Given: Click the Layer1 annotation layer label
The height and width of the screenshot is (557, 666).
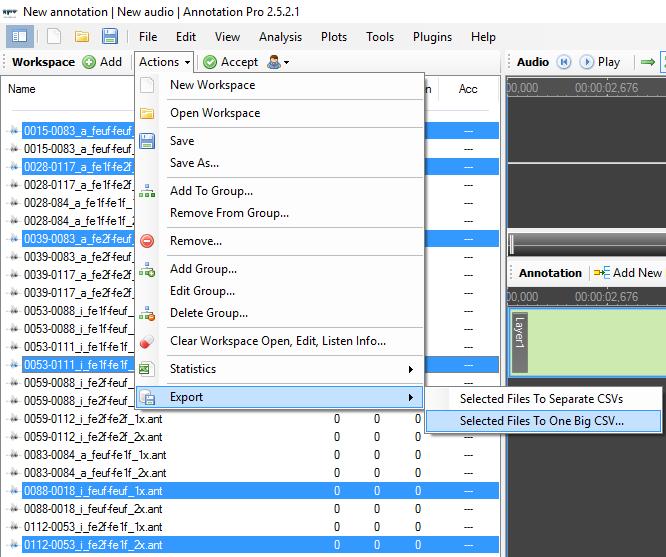Looking at the screenshot, I should click(519, 343).
